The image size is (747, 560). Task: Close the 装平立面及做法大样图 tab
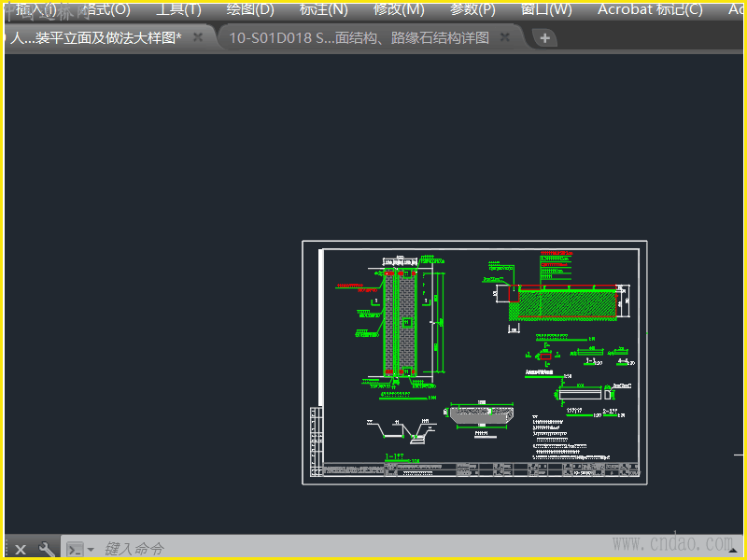pyautogui.click(x=198, y=37)
